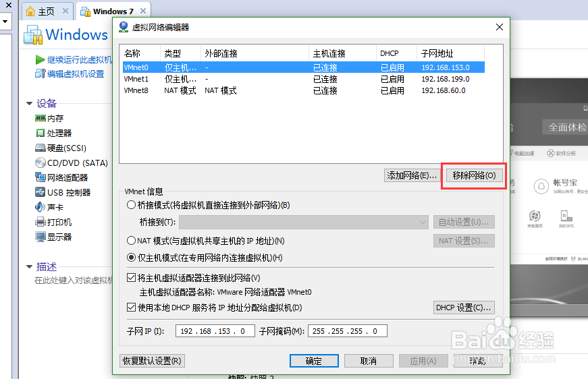Close the Windows 7 tab
Screen dimensions: 588x379
click(143, 11)
